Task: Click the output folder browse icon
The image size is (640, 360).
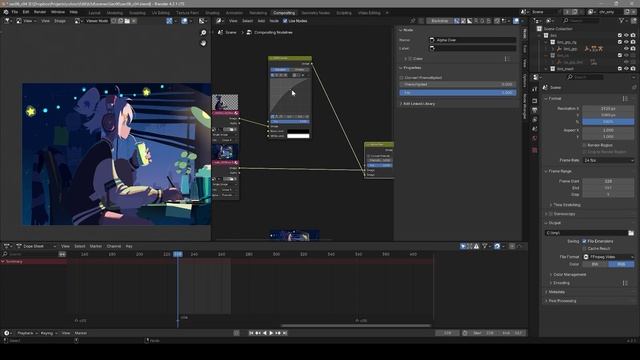Action: click(631, 233)
